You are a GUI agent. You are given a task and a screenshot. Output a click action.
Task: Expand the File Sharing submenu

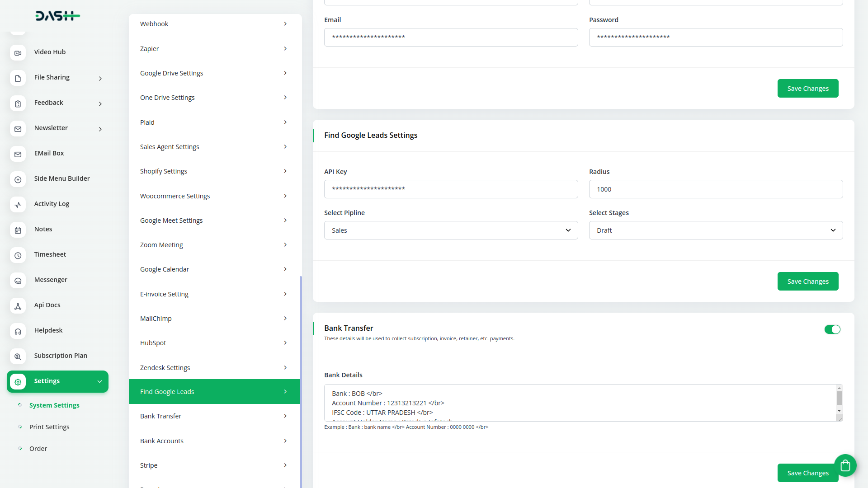[100, 79]
